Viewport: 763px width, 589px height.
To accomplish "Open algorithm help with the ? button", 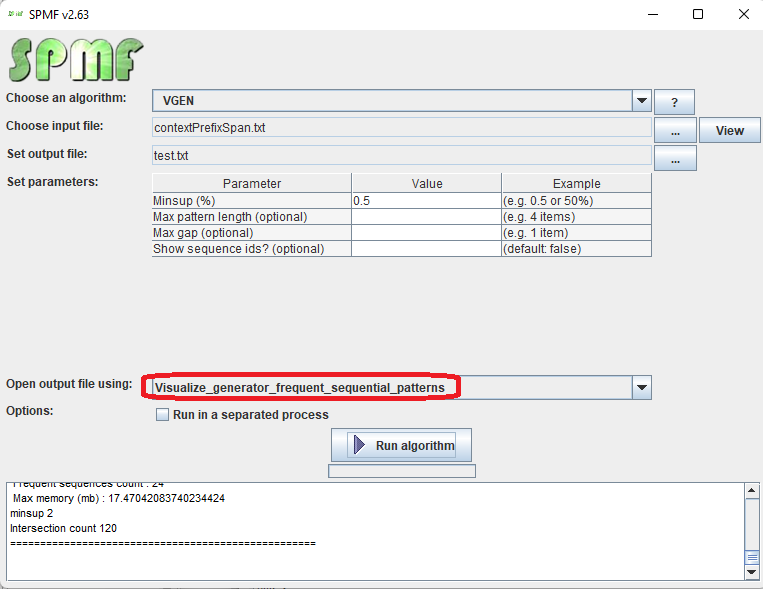I will (674, 102).
